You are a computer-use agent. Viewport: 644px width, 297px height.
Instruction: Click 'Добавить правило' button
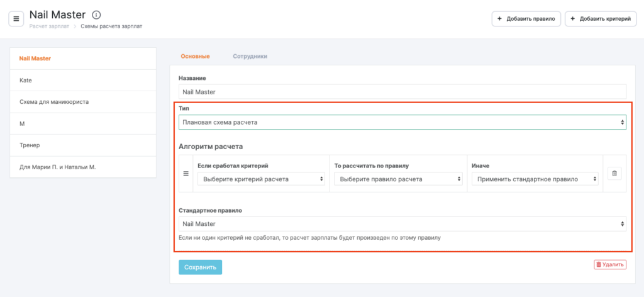(526, 19)
